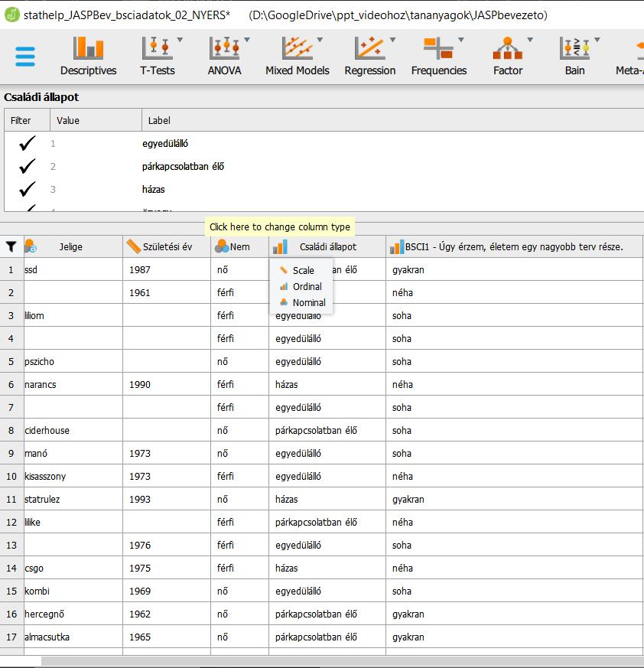The width and height of the screenshot is (644, 668).
Task: Click the Jelige column type icon
Action: (31, 246)
